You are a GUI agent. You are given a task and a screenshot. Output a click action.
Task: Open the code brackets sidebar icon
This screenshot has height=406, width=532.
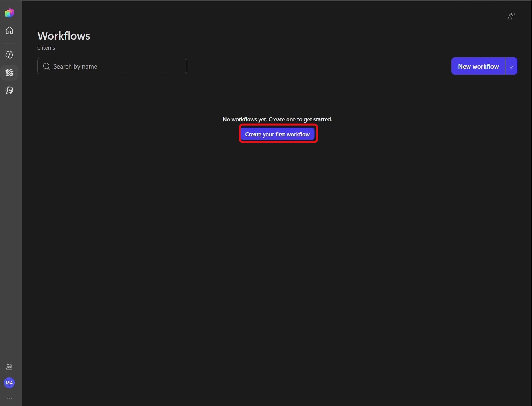coord(9,55)
